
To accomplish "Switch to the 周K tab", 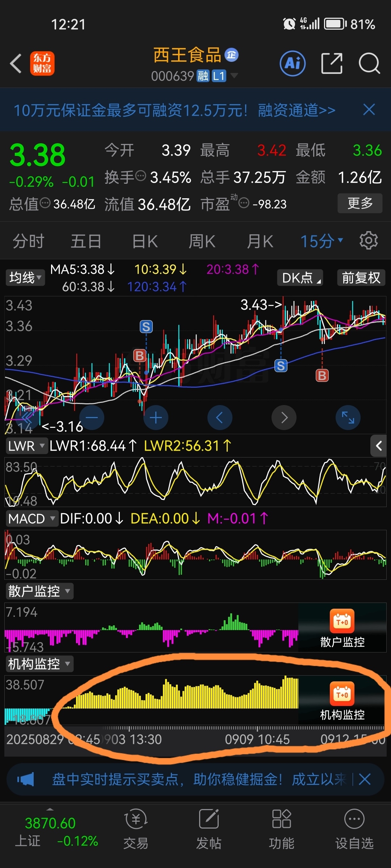I will click(202, 241).
